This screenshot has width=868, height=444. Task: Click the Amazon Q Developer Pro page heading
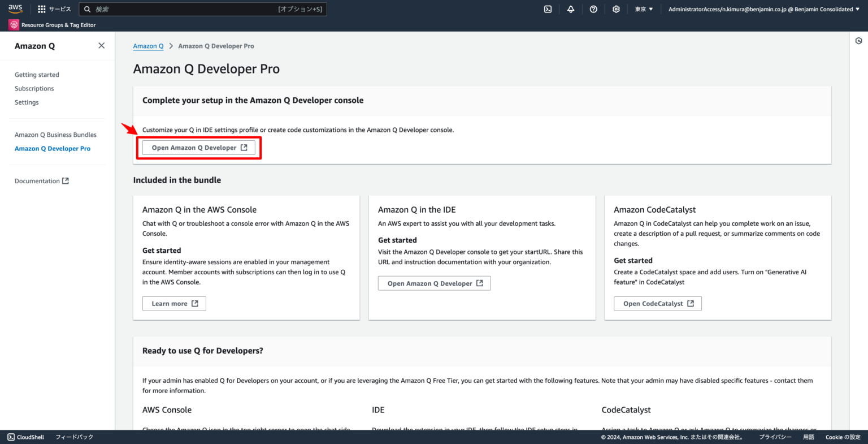click(x=206, y=69)
